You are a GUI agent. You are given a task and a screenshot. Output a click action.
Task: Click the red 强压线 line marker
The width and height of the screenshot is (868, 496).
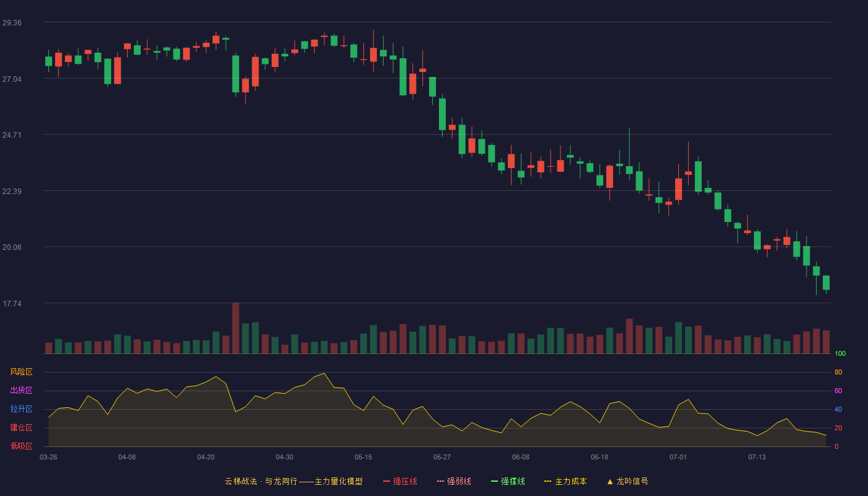click(x=387, y=481)
